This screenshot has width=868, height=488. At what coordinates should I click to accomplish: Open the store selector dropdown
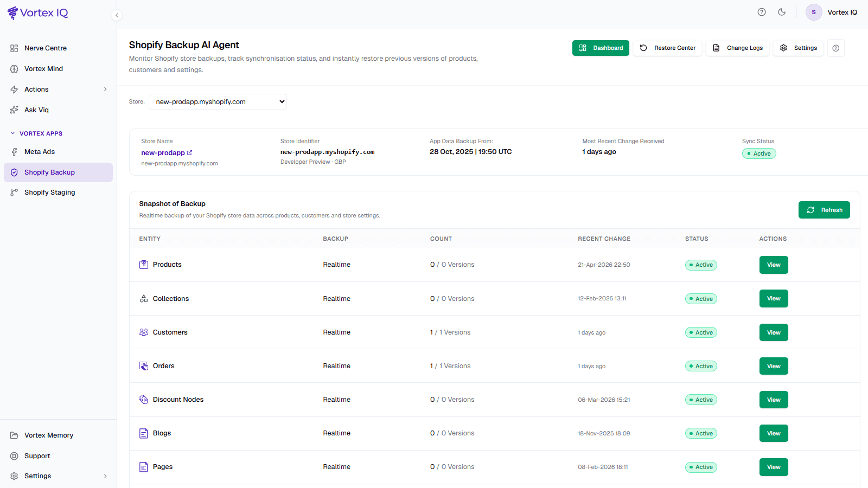(x=218, y=102)
